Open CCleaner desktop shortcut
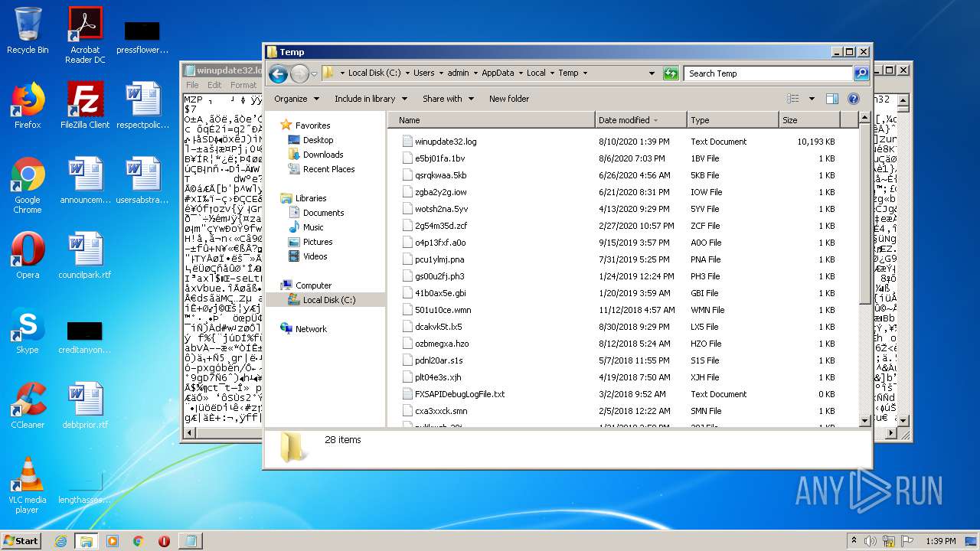 click(28, 406)
